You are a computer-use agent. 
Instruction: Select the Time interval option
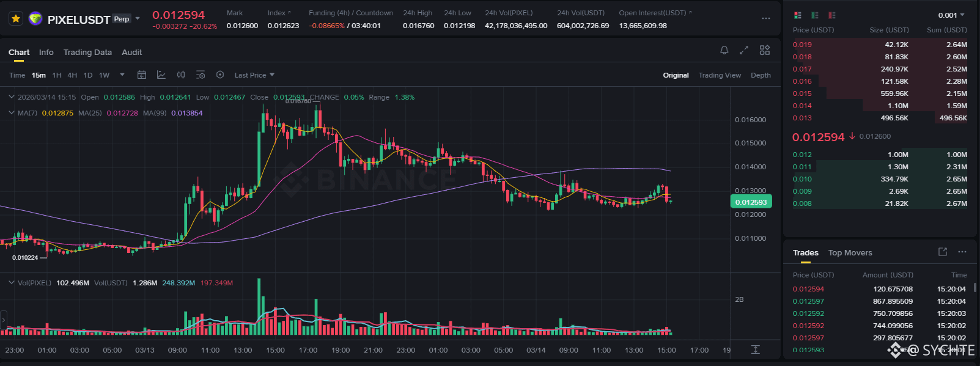pos(17,75)
